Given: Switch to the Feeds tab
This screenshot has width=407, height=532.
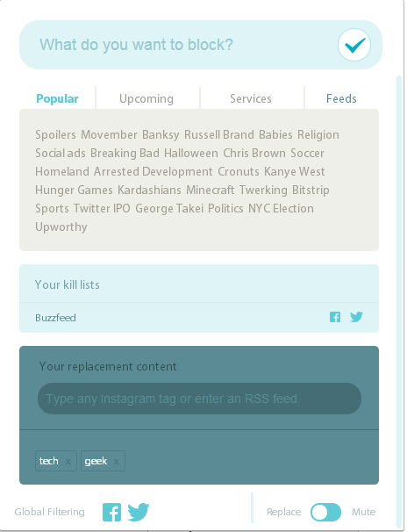Looking at the screenshot, I should (x=341, y=98).
